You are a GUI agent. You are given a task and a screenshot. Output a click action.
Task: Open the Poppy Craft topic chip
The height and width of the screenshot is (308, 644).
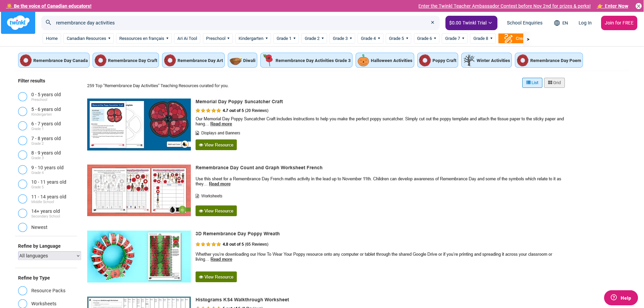(x=438, y=60)
